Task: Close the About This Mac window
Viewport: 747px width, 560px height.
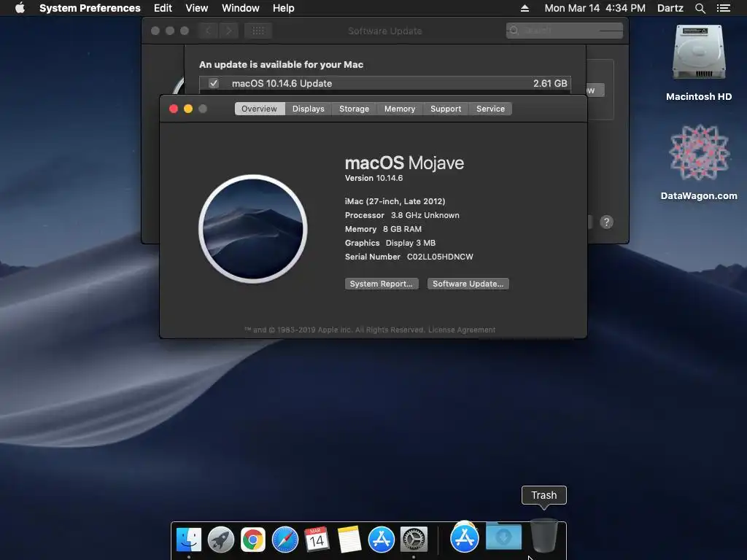Action: (174, 109)
